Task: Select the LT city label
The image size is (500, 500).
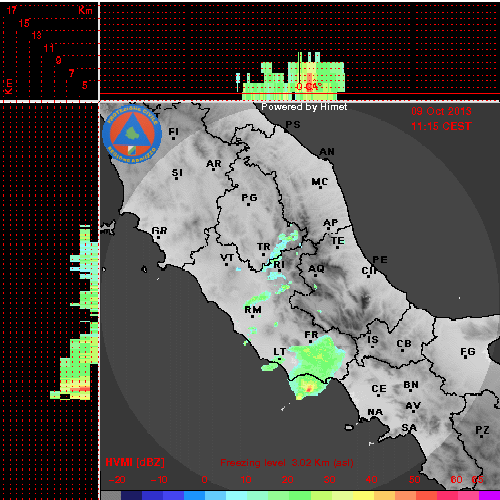Action: [280, 352]
